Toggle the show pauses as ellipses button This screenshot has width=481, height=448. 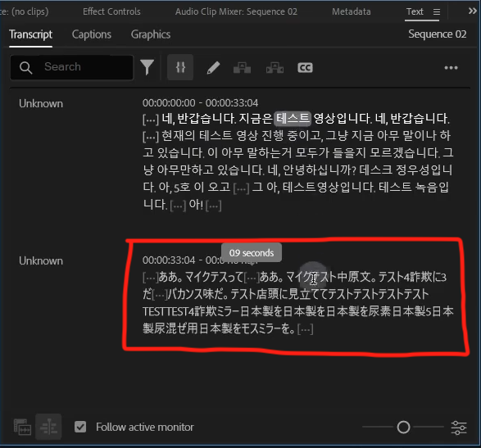(x=180, y=67)
